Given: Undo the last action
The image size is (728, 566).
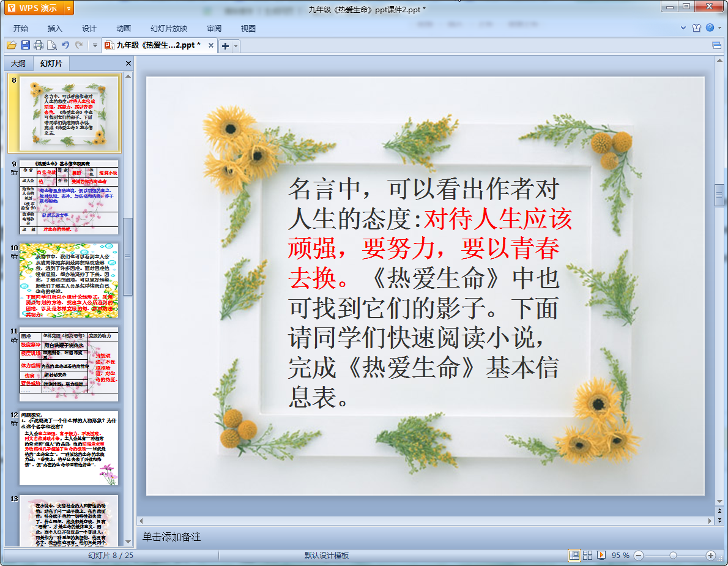Looking at the screenshot, I should pyautogui.click(x=65, y=45).
